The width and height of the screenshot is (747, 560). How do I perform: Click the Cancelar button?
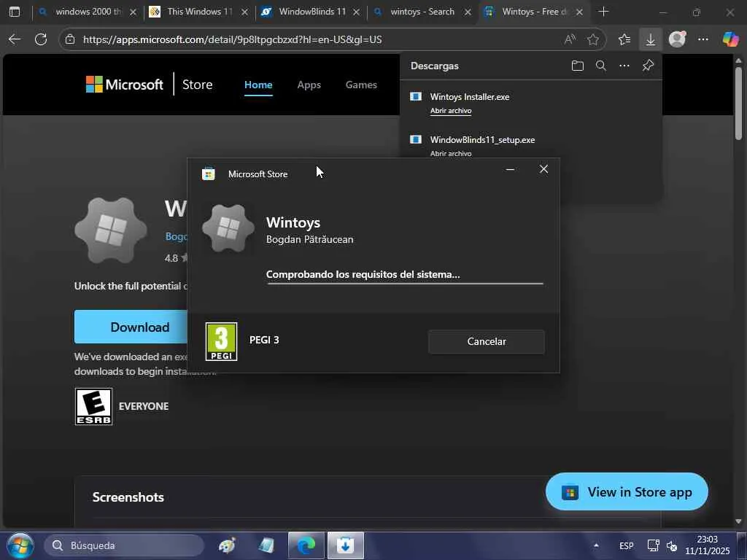click(x=487, y=341)
